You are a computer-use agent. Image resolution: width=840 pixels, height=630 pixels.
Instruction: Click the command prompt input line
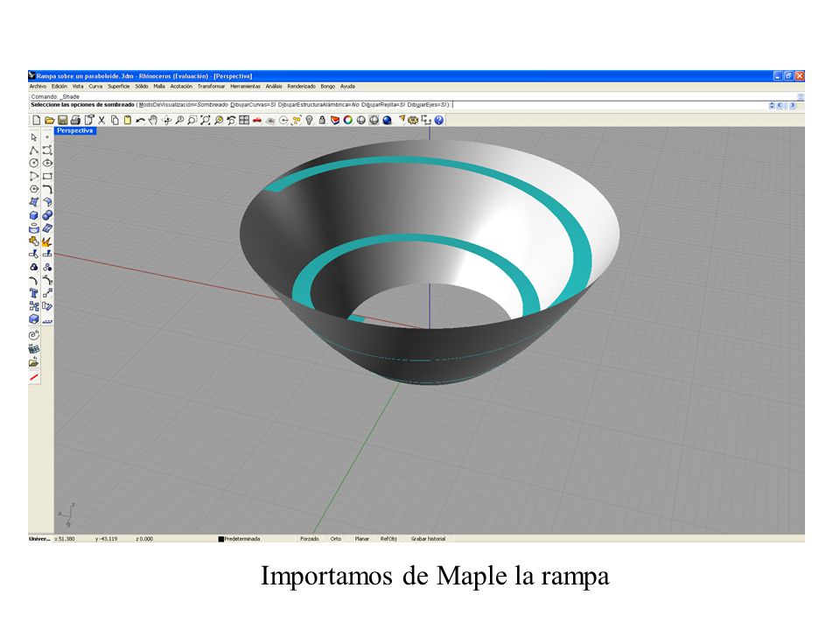[x=399, y=105]
